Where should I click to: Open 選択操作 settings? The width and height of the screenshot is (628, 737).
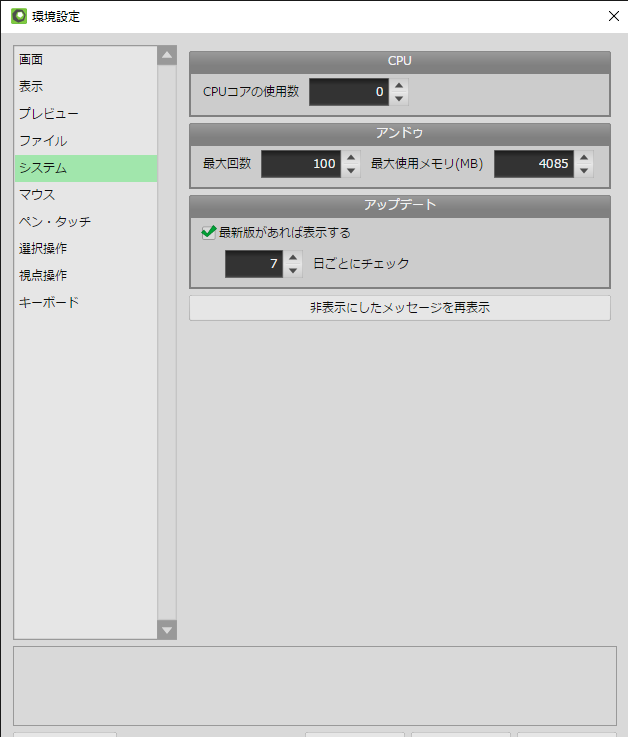point(86,249)
